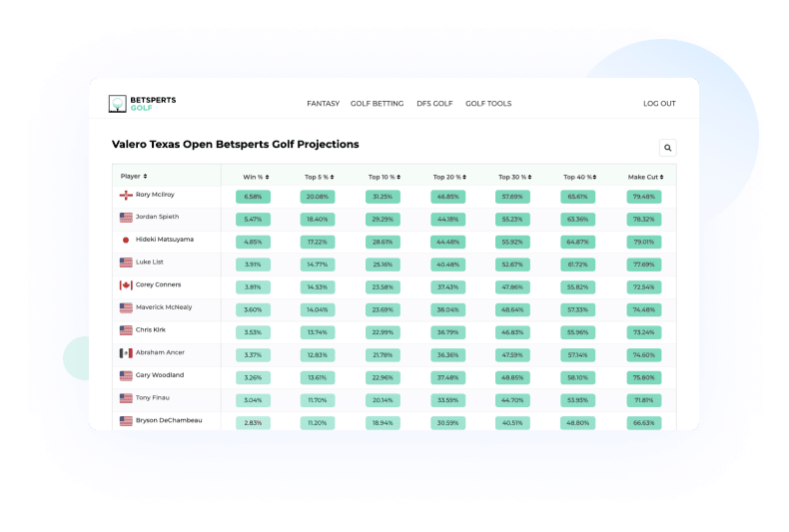This screenshot has width=789, height=532.
Task: Click Luke List's 40.48% Top 20 value
Action: [447, 265]
